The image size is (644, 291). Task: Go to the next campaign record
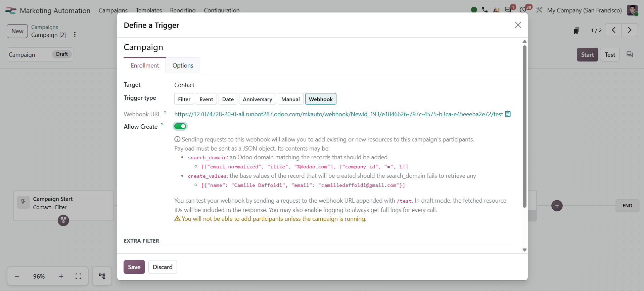click(x=630, y=30)
